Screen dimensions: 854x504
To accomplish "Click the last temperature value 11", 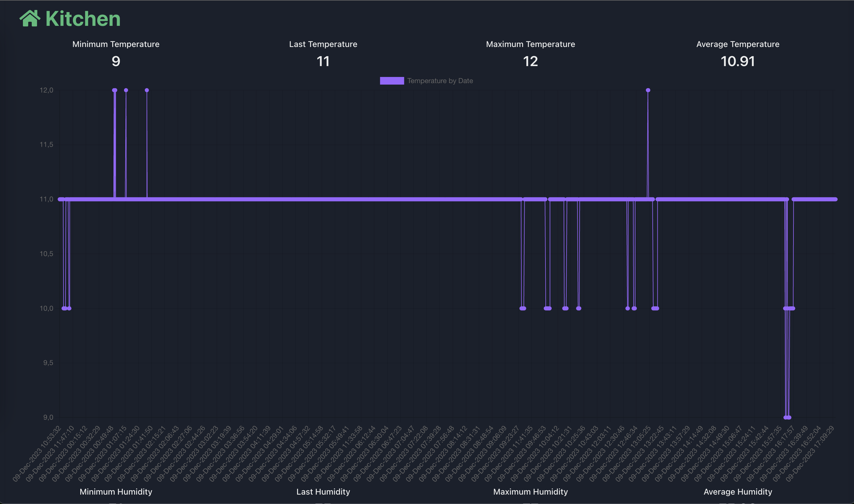I will coord(323,61).
